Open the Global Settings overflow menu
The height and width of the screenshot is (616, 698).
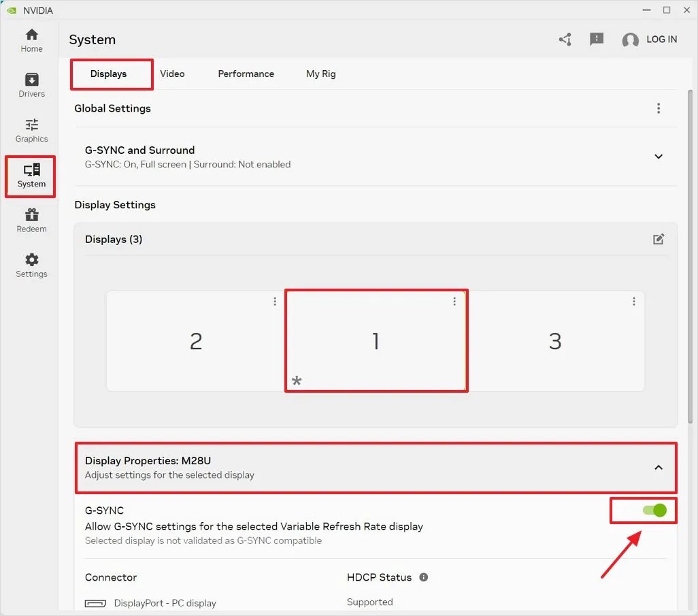pyautogui.click(x=659, y=108)
